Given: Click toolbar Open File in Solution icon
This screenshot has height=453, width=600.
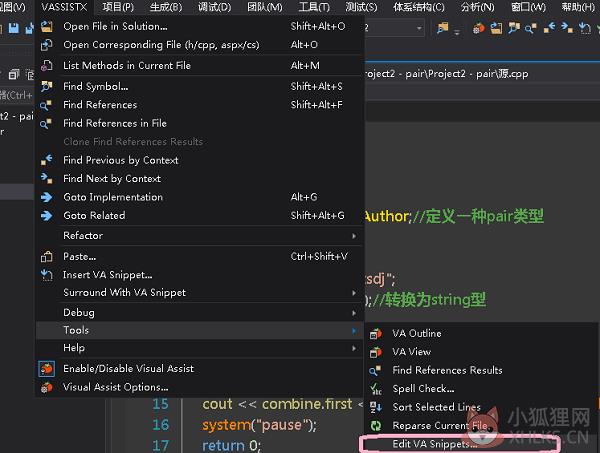Looking at the screenshot, I should tap(496, 28).
